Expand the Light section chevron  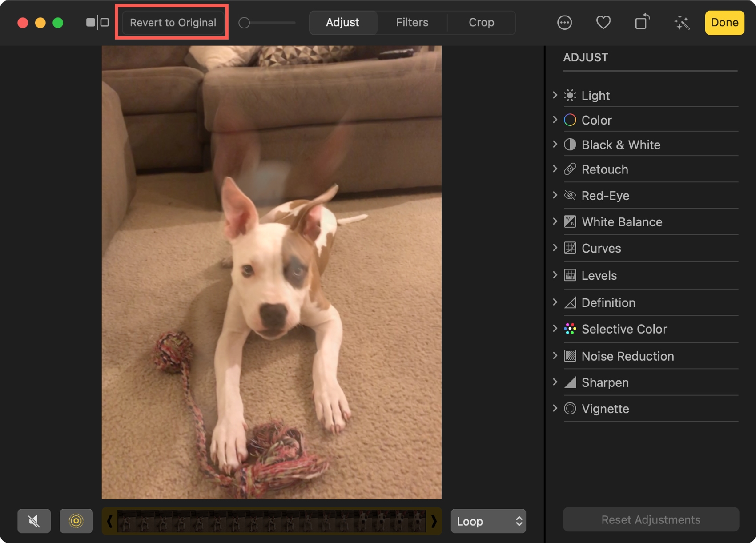(555, 95)
